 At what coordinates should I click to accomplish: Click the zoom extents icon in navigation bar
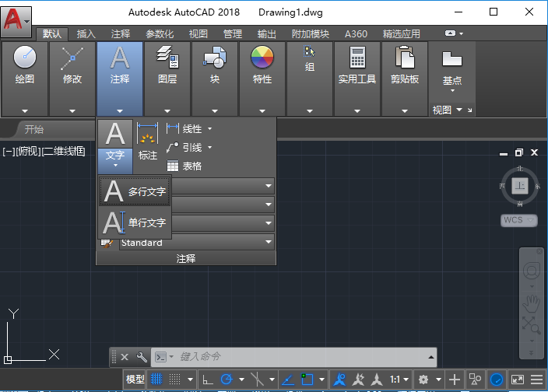click(x=531, y=325)
